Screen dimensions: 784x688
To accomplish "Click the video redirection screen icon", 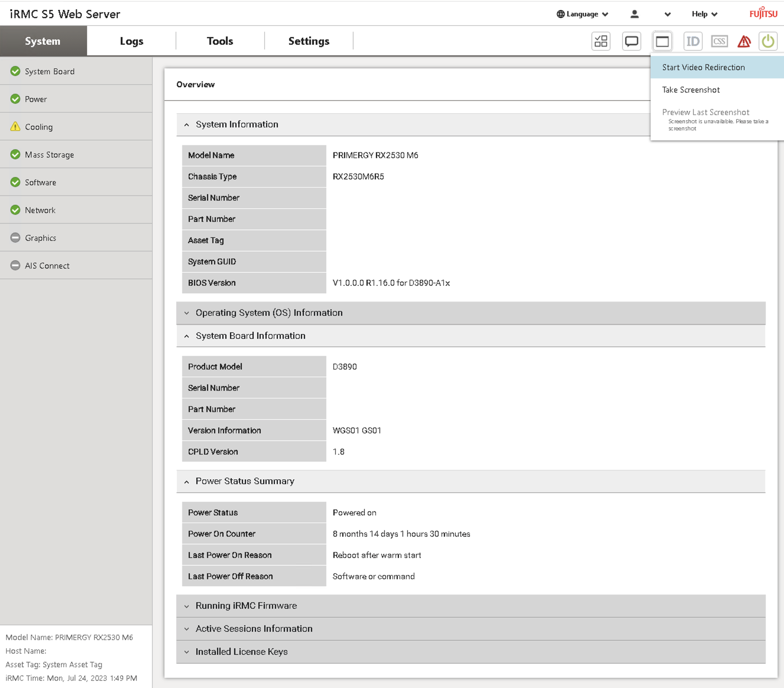I will 662,41.
